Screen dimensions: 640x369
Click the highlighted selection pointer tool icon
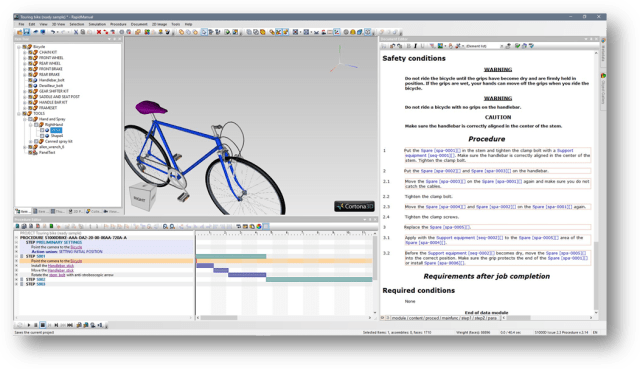pos(204,31)
